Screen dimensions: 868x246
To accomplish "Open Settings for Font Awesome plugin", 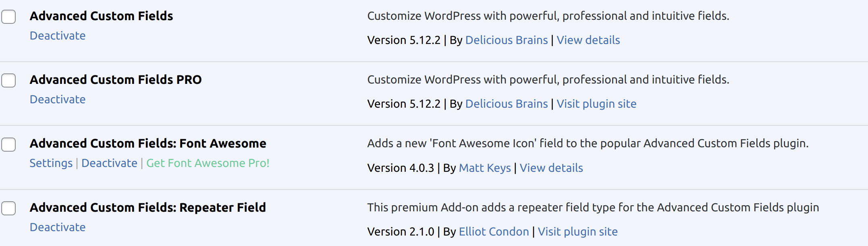I will coord(51,163).
